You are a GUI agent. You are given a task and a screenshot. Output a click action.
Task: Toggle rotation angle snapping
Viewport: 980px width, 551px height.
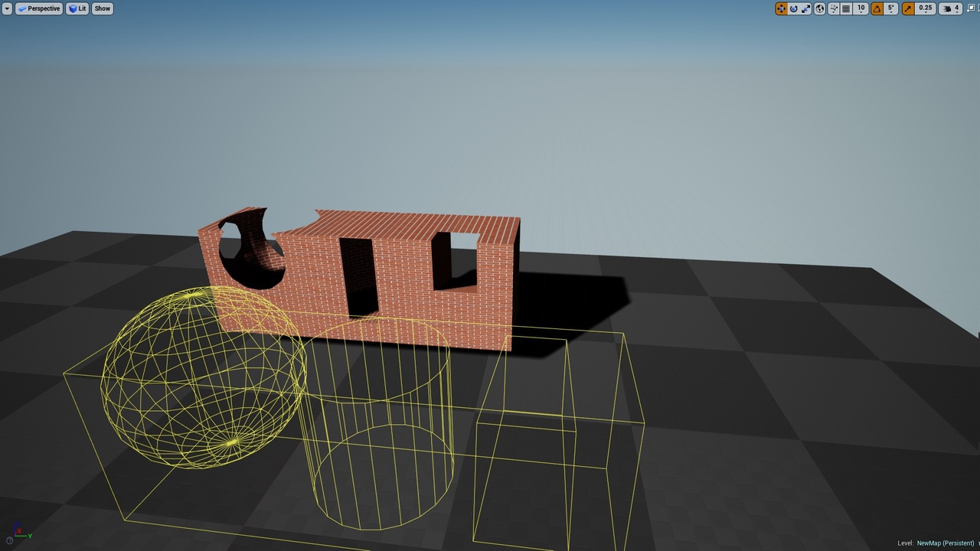pos(877,8)
